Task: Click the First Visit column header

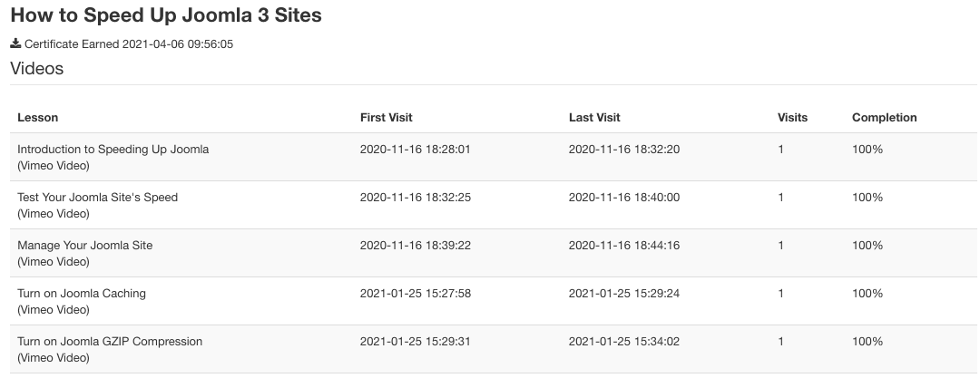Action: tap(387, 118)
